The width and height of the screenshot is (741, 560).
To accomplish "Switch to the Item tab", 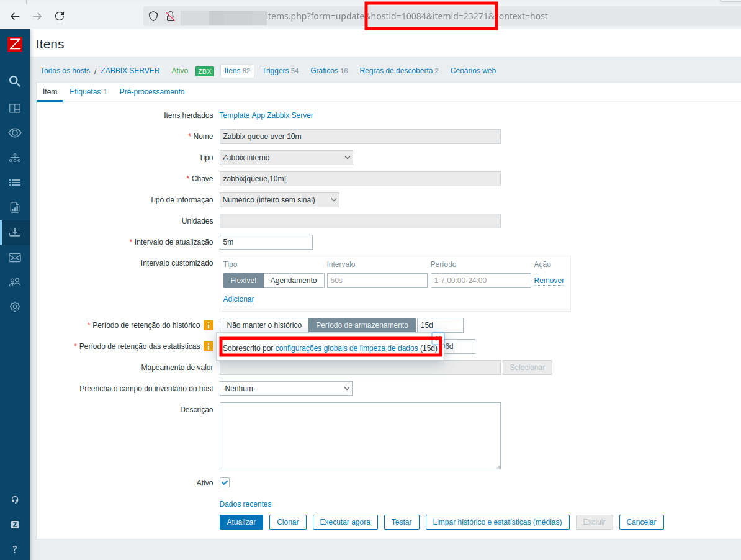I will pos(50,92).
